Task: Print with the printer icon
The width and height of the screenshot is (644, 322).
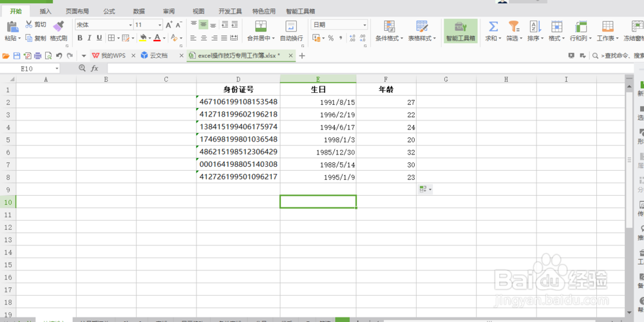Action: [x=38, y=55]
